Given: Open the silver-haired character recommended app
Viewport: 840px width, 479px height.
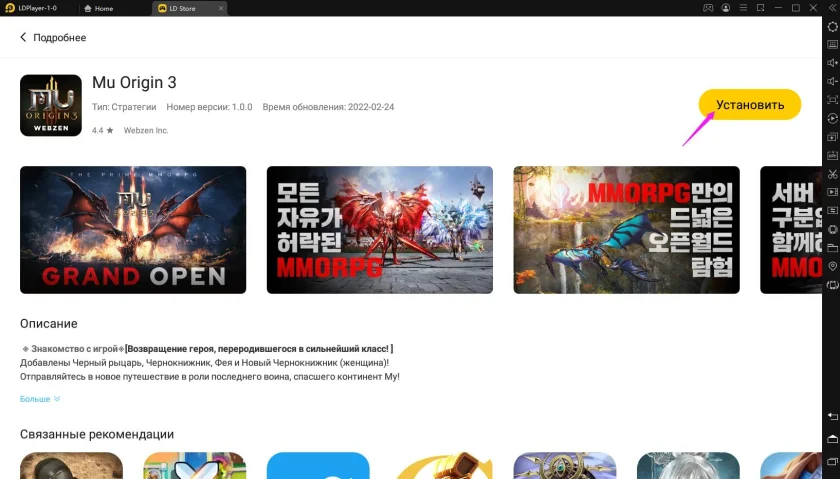Looking at the screenshot, I should (688, 466).
